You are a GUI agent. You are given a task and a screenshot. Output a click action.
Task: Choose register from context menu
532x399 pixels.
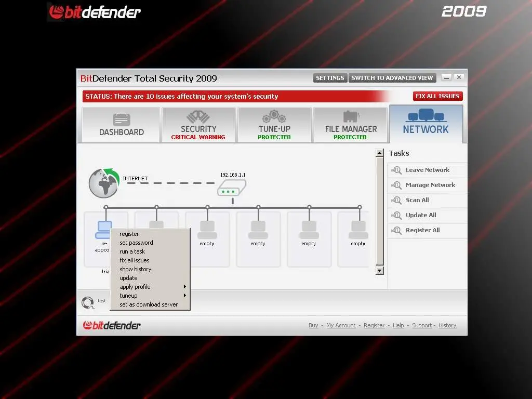(x=150, y=234)
